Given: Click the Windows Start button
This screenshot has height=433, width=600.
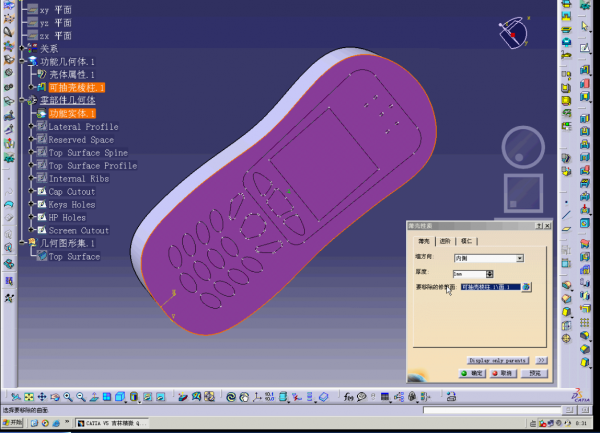Looking at the screenshot, I should [15, 424].
